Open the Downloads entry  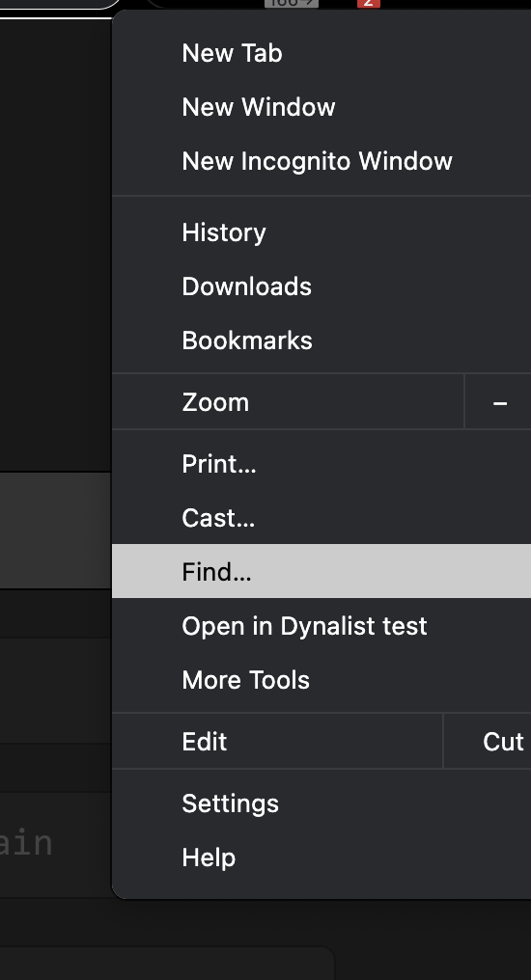(321, 286)
